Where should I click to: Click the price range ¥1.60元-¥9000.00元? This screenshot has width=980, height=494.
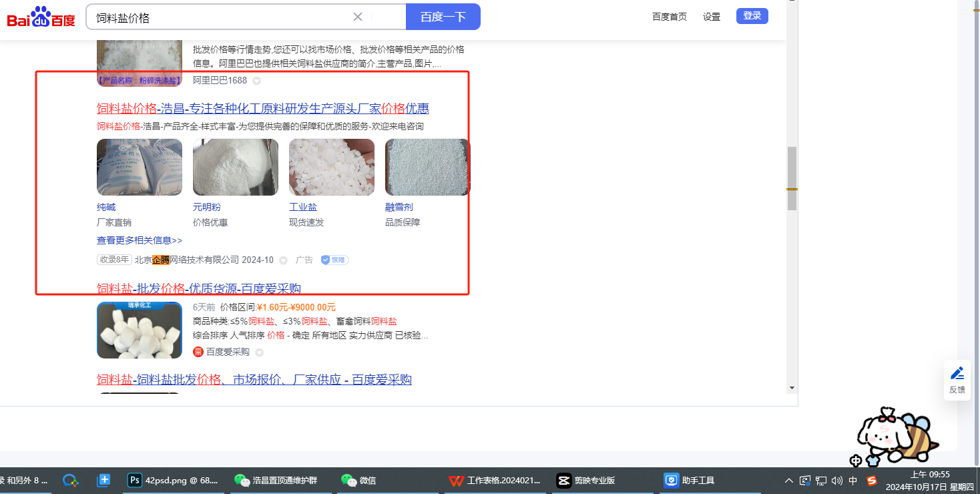point(296,307)
